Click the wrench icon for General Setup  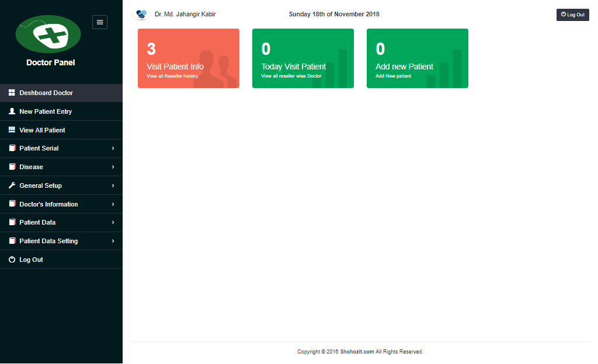tap(12, 185)
